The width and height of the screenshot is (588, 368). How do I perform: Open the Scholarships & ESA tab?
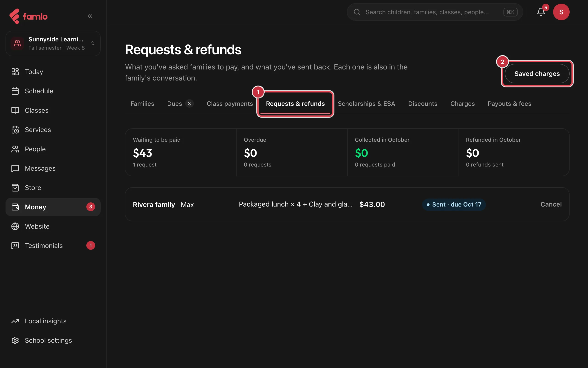[x=366, y=104]
